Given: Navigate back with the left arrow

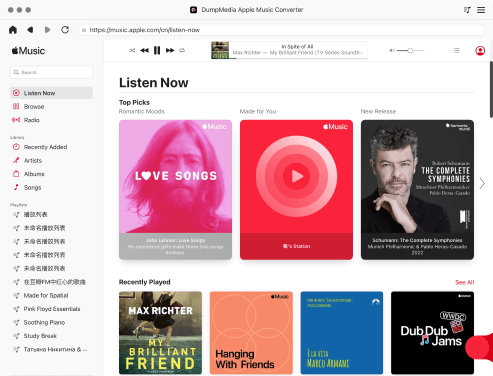Looking at the screenshot, I should coord(30,30).
